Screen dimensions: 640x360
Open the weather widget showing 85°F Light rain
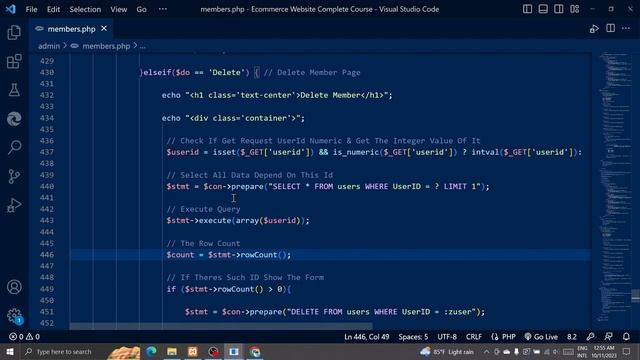point(447,351)
